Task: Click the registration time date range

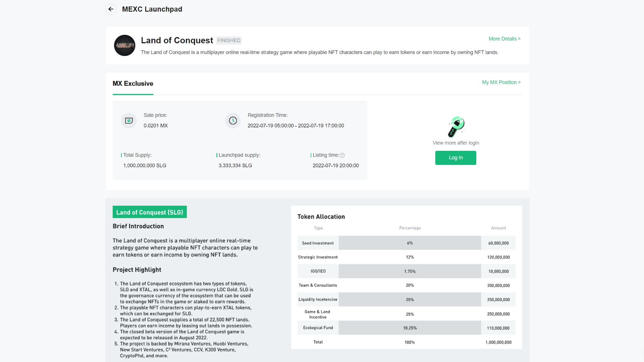Action: click(x=296, y=126)
